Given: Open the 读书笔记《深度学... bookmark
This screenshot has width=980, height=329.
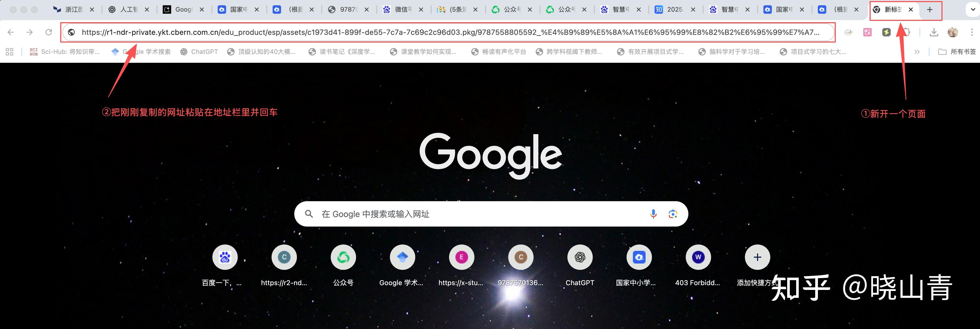Looking at the screenshot, I should (342, 52).
